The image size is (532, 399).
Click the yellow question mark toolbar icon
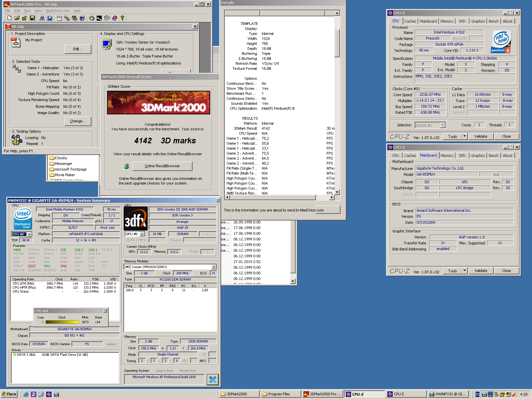122,18
